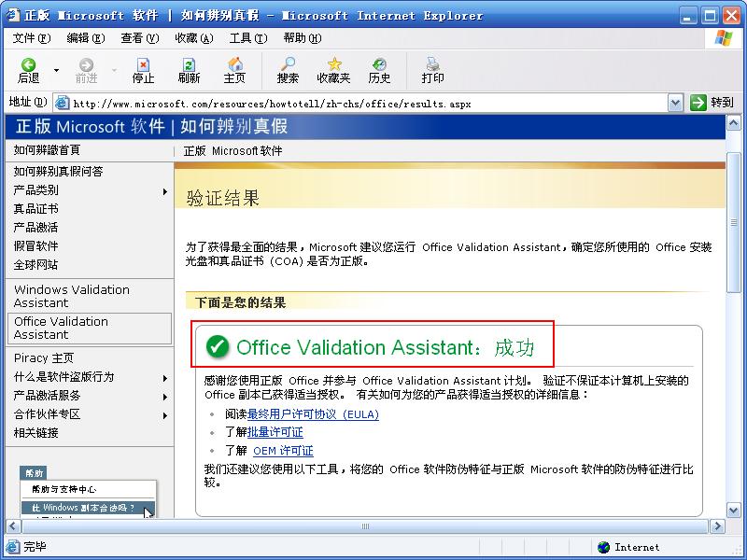Open the 如何辨識首頁 sidebar link

point(47,150)
